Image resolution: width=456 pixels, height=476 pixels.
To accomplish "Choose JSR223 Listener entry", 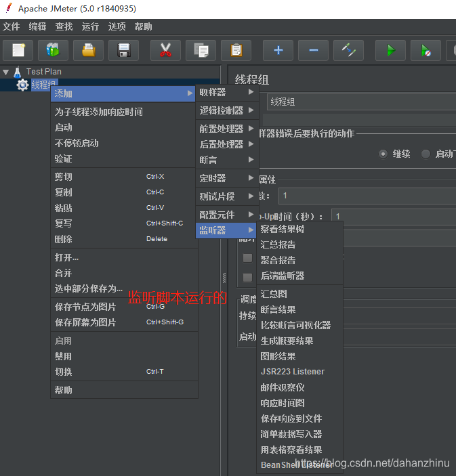I will pyautogui.click(x=300, y=372).
